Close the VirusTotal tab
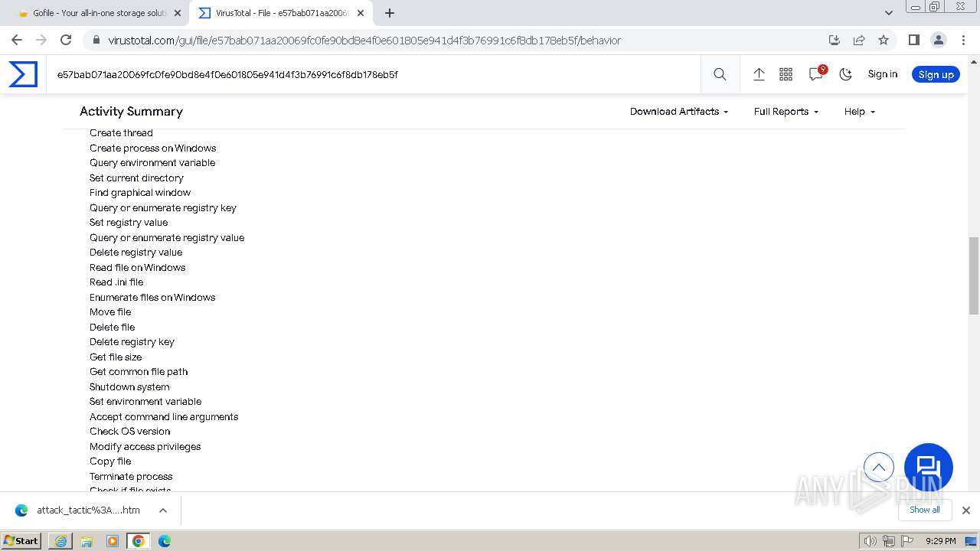 [361, 13]
